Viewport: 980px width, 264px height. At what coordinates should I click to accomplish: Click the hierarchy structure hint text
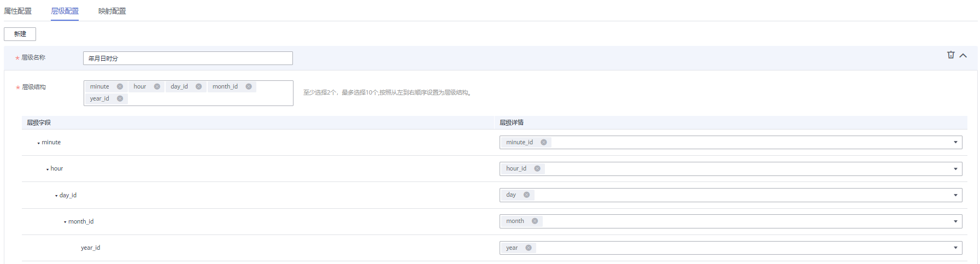[388, 92]
